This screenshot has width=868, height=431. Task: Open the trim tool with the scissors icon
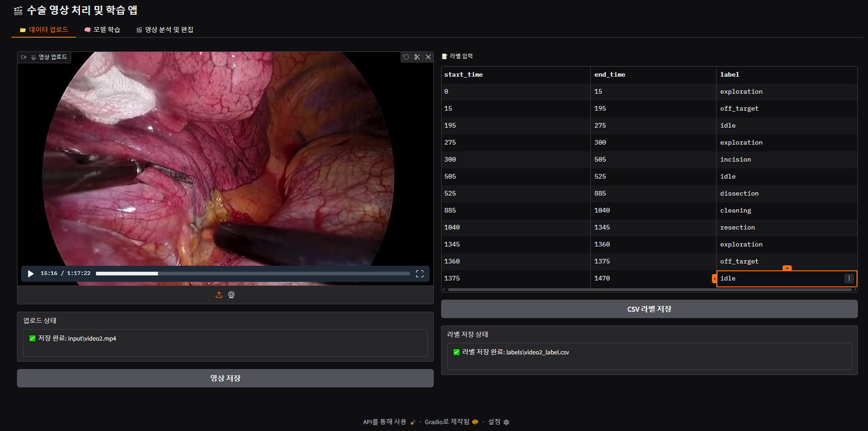coord(417,57)
